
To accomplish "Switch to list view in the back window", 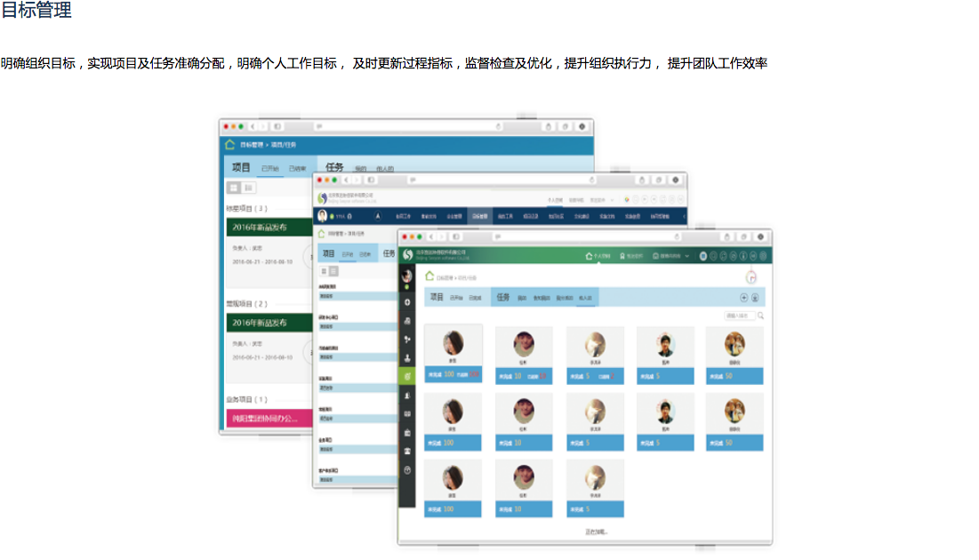I will coord(248,188).
